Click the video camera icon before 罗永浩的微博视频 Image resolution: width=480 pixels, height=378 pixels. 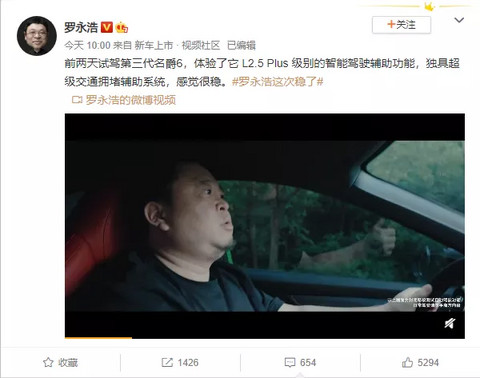click(x=77, y=100)
